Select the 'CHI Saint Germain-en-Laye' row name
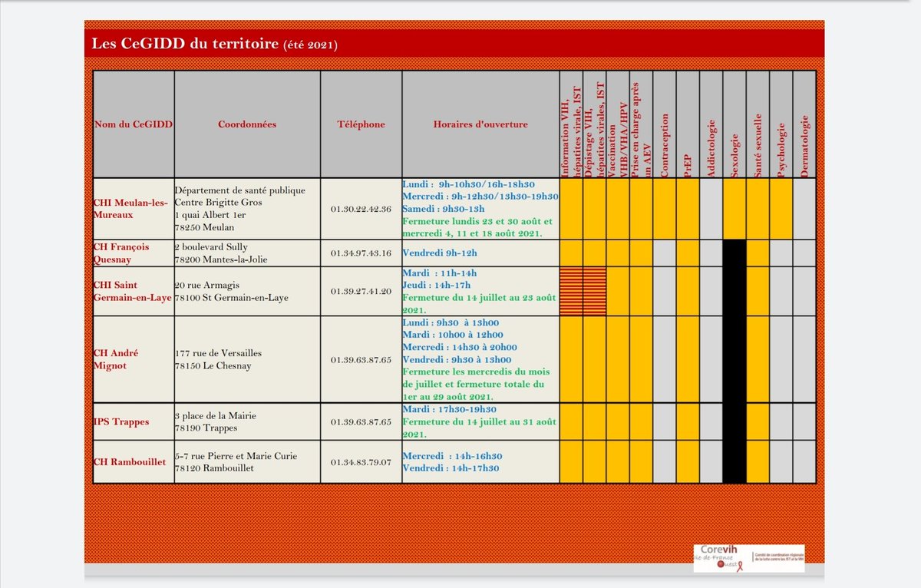The height and width of the screenshot is (588, 921). click(x=134, y=292)
